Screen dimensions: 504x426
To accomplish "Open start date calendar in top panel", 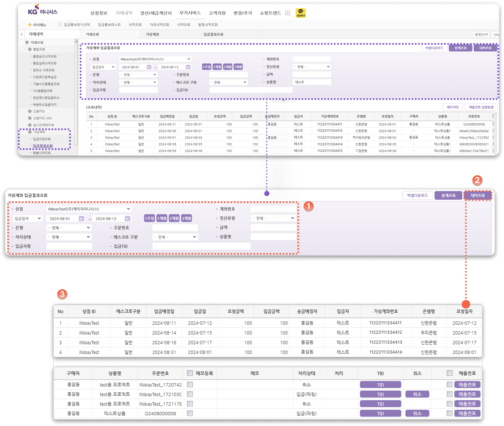I will 149,67.
